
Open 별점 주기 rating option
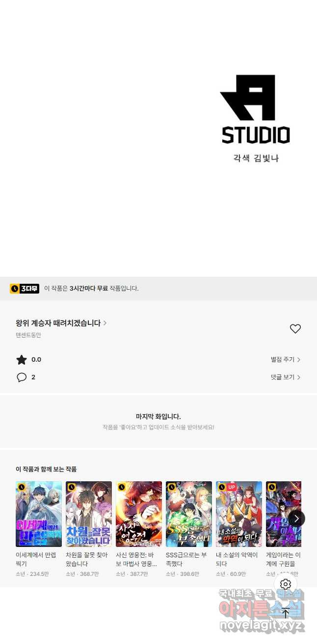pyautogui.click(x=286, y=360)
